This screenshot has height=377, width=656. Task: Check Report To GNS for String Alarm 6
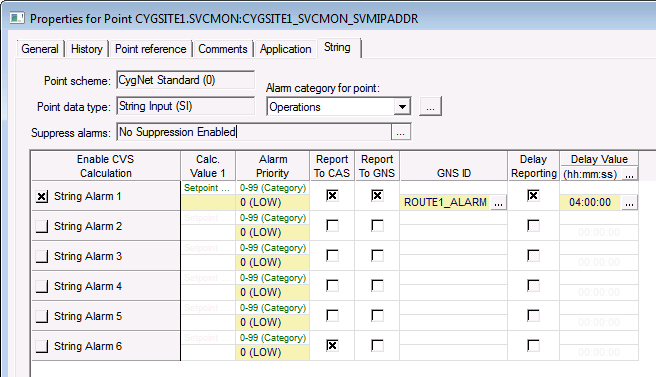point(377,345)
